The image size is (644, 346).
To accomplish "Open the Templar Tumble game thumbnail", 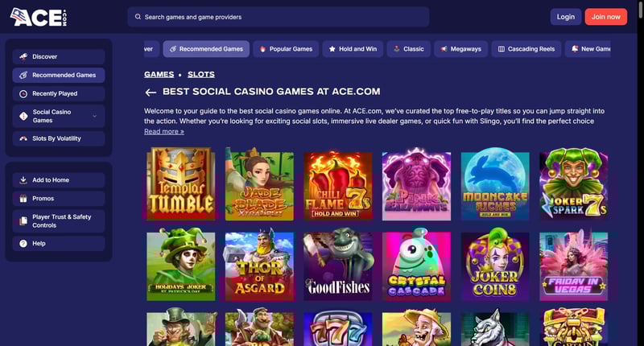I will [x=180, y=184].
